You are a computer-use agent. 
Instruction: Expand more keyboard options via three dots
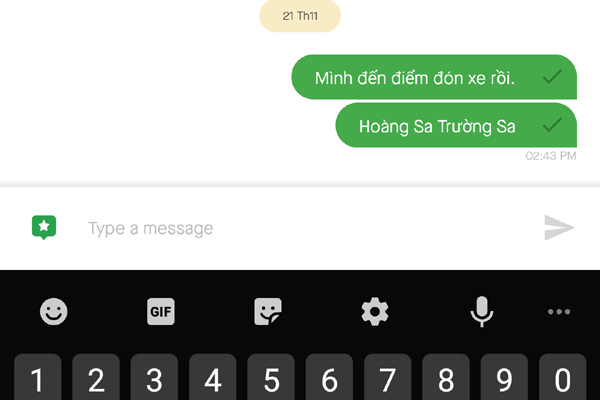[559, 312]
